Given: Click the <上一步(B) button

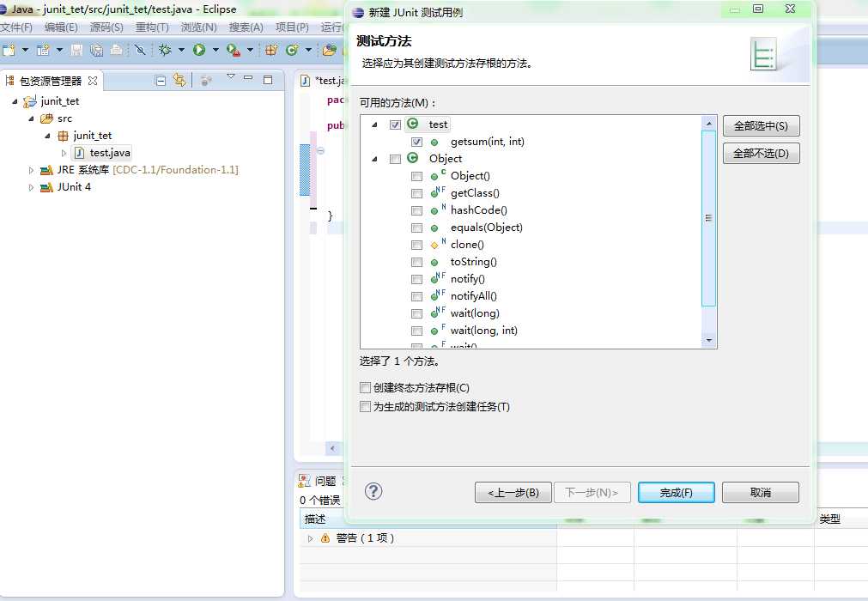Looking at the screenshot, I should (x=513, y=492).
